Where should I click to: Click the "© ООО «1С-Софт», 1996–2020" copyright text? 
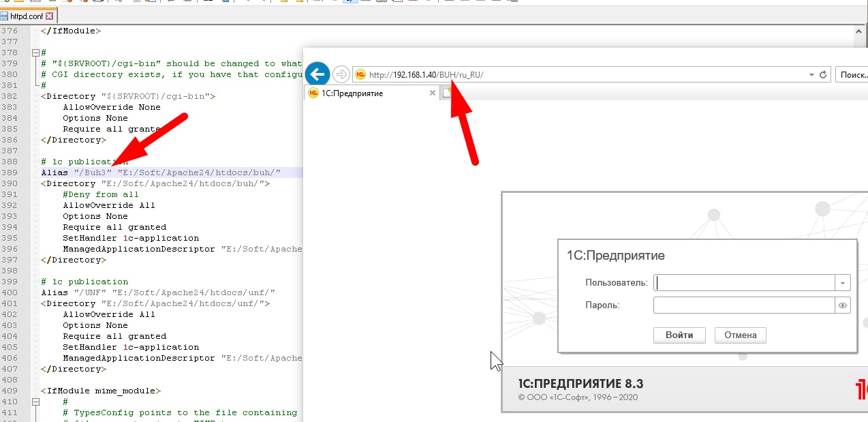(x=578, y=397)
